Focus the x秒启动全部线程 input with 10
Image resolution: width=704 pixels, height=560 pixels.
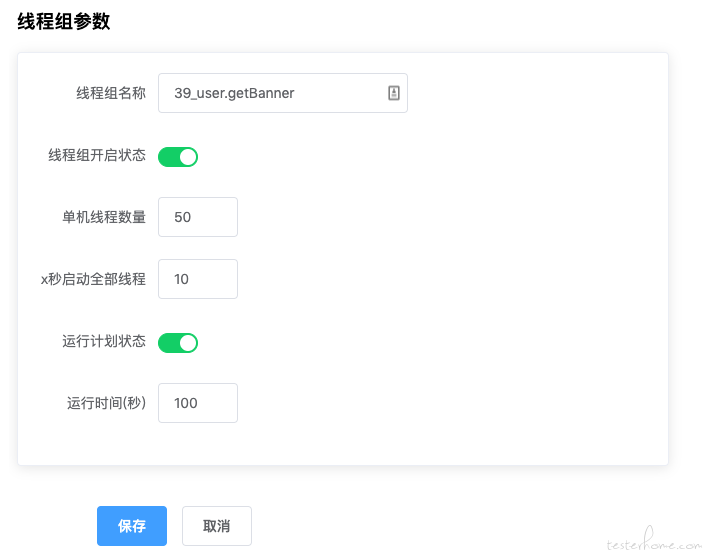[x=198, y=279]
